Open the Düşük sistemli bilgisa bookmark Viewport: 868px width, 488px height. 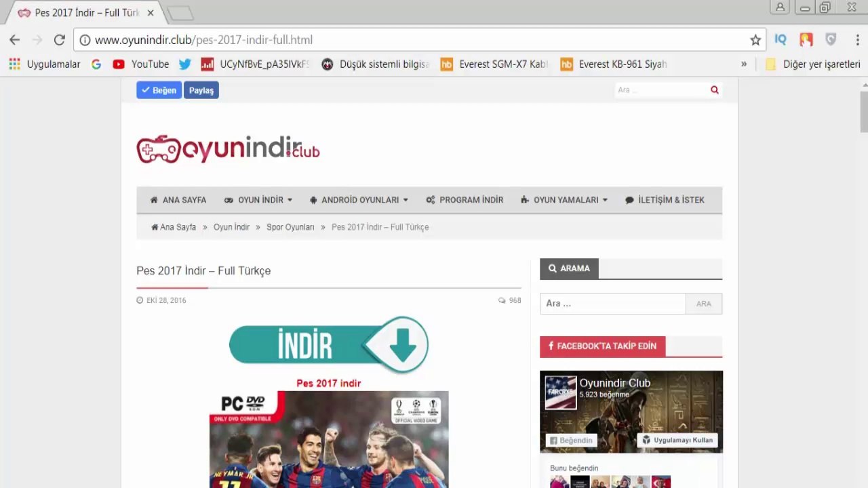(376, 64)
